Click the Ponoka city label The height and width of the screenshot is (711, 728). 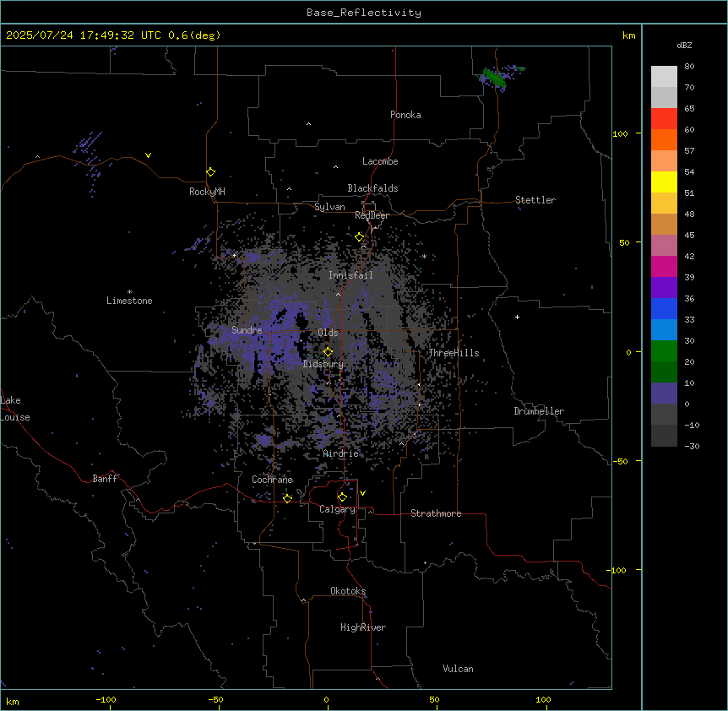coord(405,115)
